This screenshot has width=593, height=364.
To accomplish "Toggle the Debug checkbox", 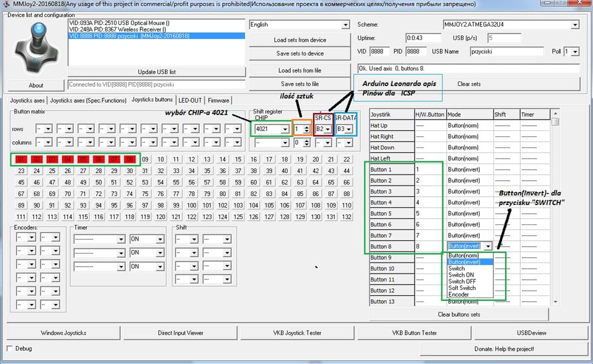I will 10,348.
